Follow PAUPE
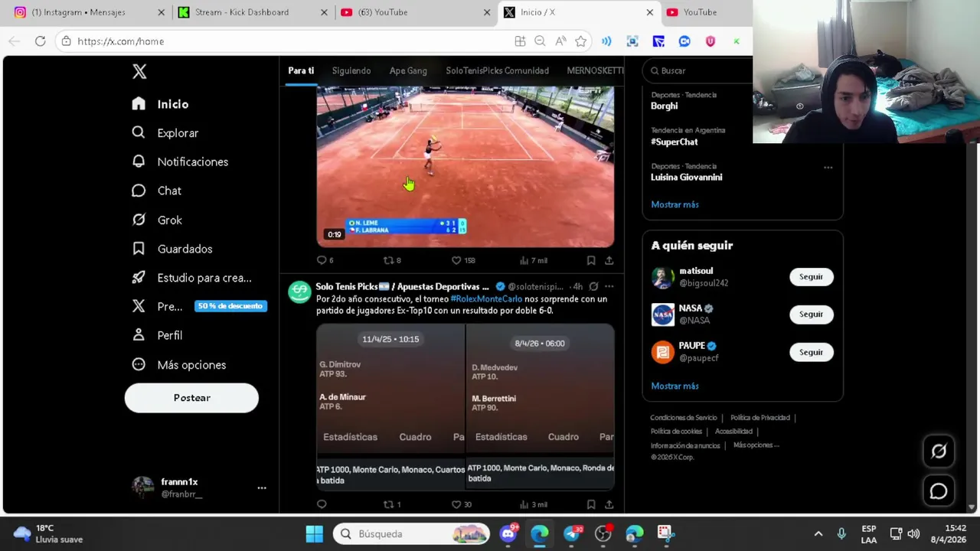The width and height of the screenshot is (980, 551). 811,352
